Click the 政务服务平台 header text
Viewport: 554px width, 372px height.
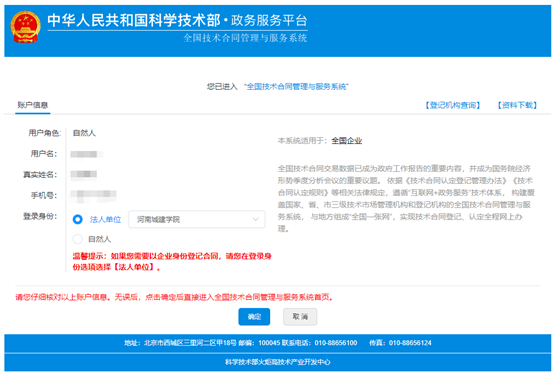click(x=269, y=20)
